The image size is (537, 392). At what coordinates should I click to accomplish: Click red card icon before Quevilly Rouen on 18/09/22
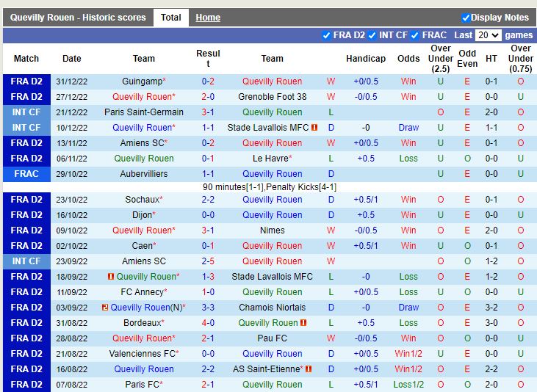(x=111, y=277)
